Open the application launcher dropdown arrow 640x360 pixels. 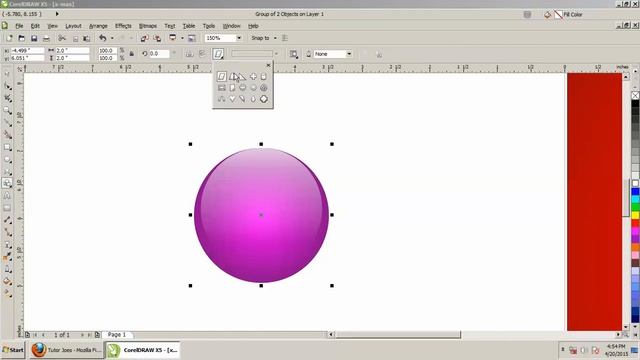coord(182,38)
